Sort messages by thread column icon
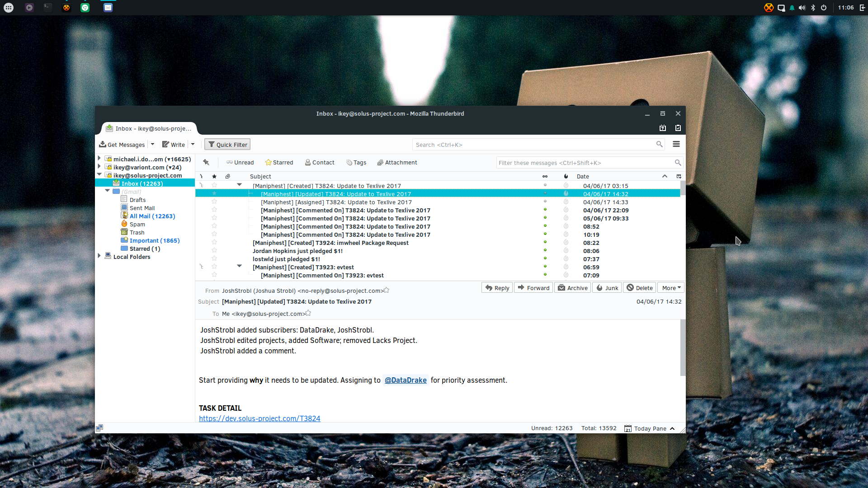Image resolution: width=868 pixels, height=488 pixels. pos(202,176)
